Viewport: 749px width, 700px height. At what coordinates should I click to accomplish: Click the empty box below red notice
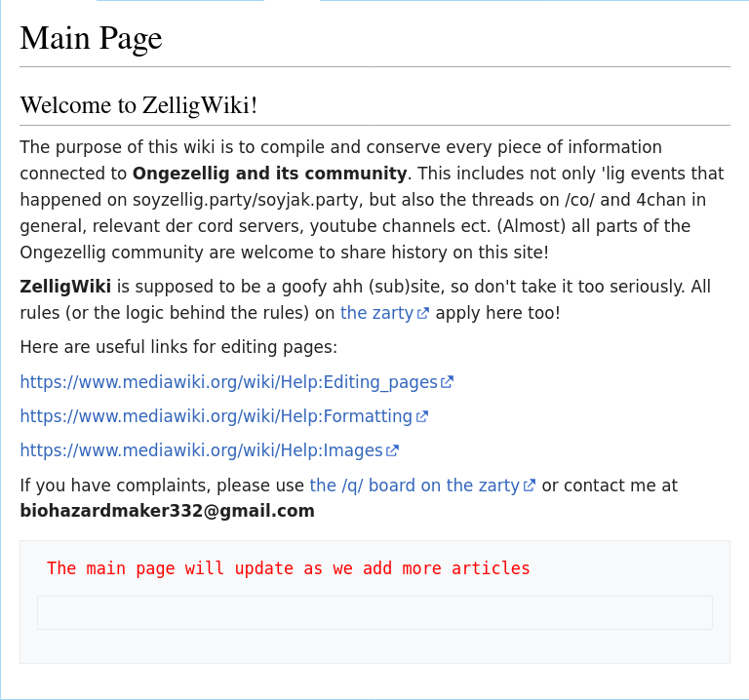(374, 612)
